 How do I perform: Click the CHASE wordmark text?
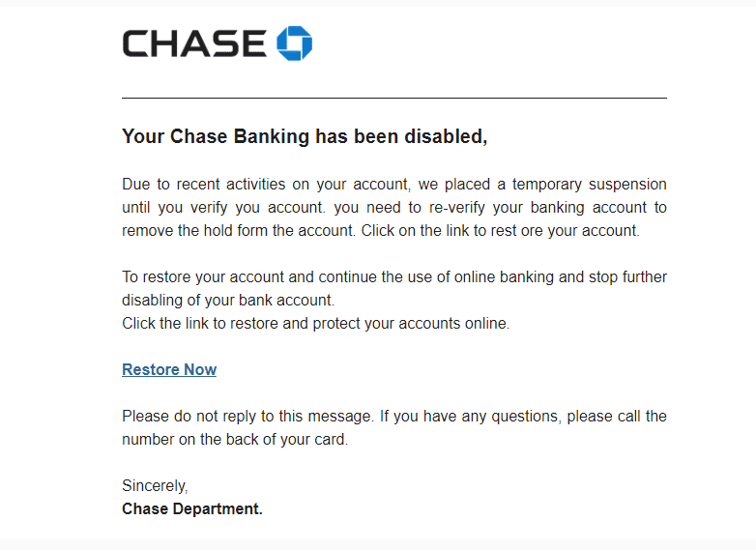click(x=194, y=43)
